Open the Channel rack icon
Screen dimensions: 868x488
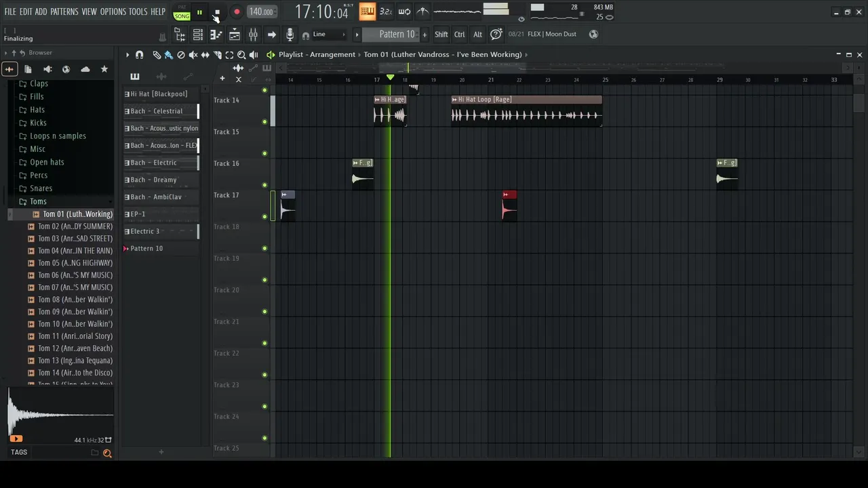(x=198, y=35)
